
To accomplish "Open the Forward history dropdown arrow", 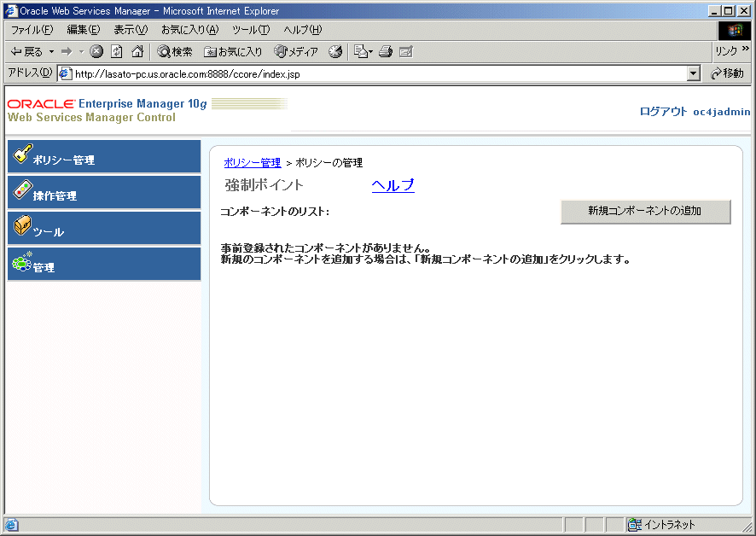I will coord(81,51).
